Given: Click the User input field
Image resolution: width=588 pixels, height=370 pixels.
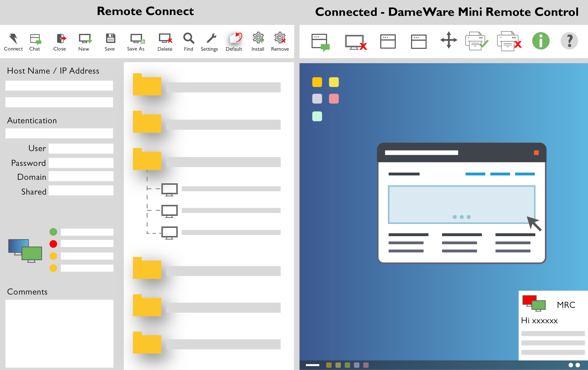Looking at the screenshot, I should [81, 148].
